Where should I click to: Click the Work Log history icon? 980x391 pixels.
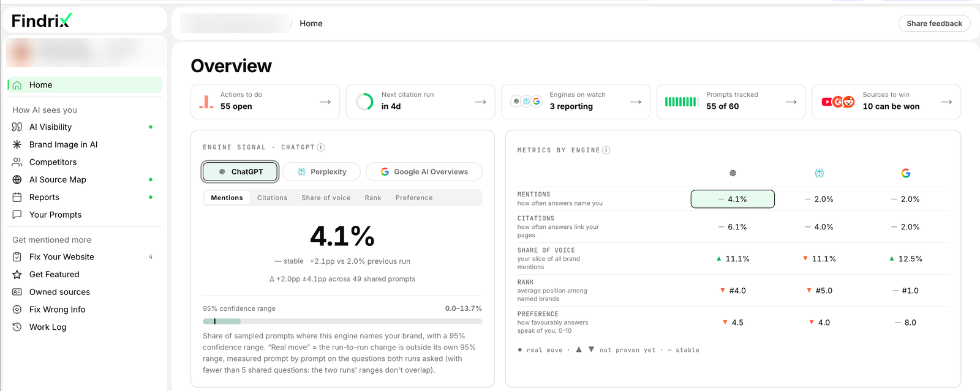click(17, 327)
